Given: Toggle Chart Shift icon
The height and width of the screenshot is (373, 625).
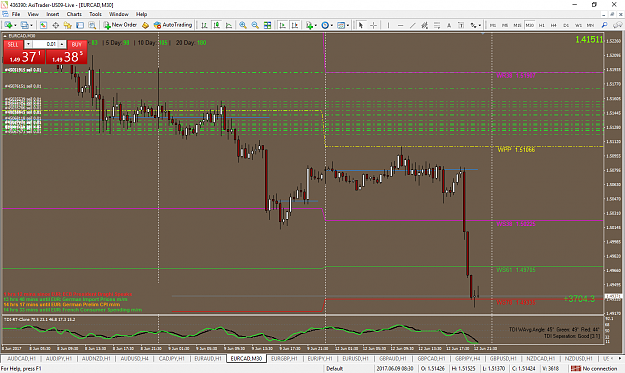Looking at the screenshot, I should pos(295,25).
